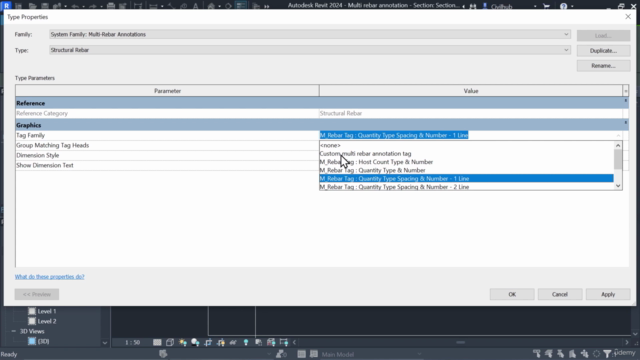Open 'What do these properties do?' link
640x360 pixels.
(49, 277)
